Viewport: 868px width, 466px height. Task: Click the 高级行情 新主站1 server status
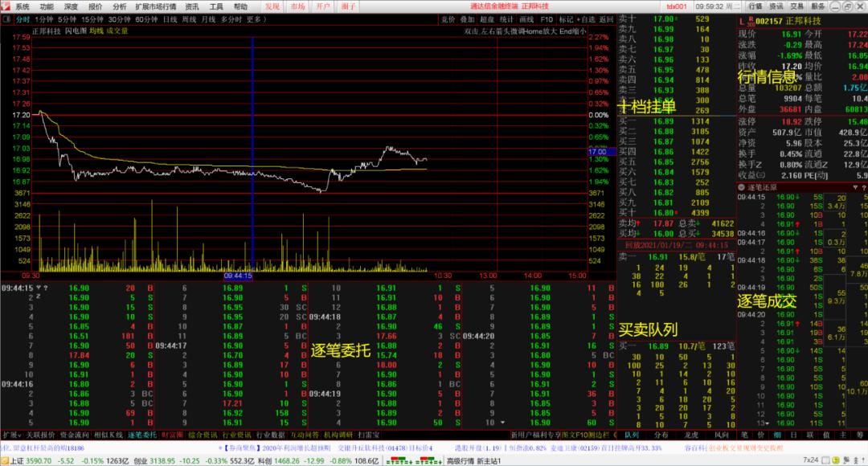473,460
